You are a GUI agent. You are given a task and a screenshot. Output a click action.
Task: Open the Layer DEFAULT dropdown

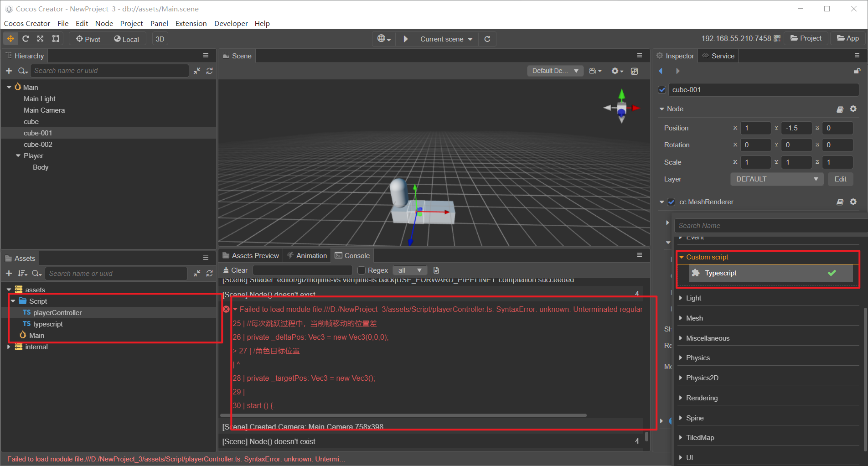[776, 179]
